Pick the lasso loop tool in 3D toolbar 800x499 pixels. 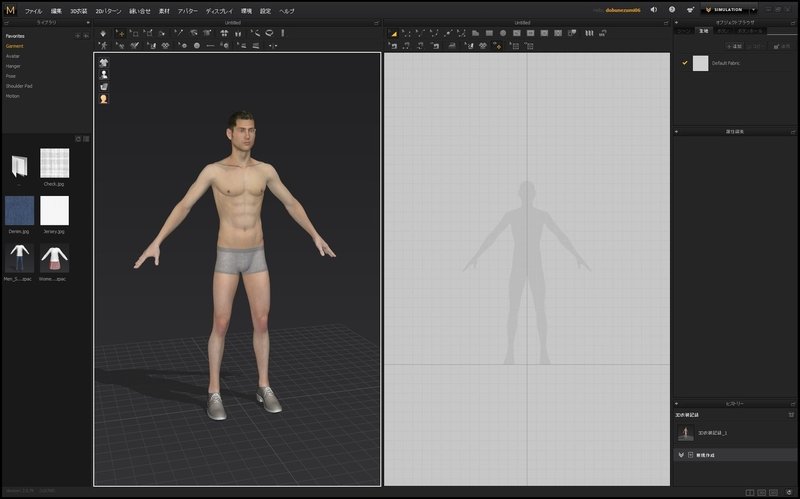point(269,33)
